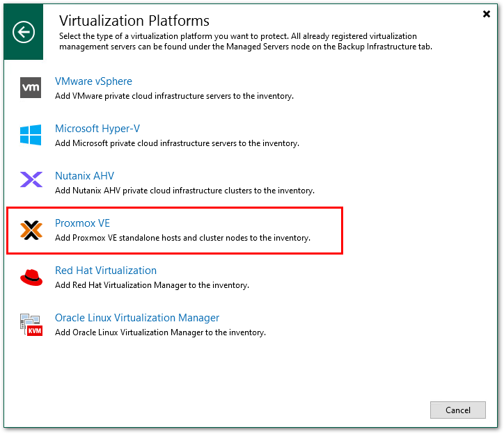
Task: Click 'Add Red Hat Virtualization Manager' description
Action: pos(152,285)
